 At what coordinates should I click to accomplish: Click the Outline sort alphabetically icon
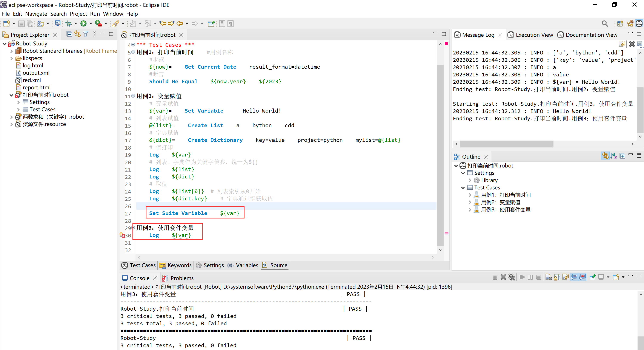click(x=613, y=156)
